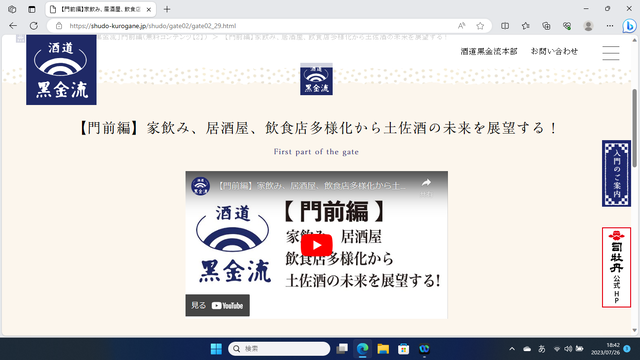Click the 'First part of the gate' text
Screen dimensions: 640x360
[x=316, y=152]
